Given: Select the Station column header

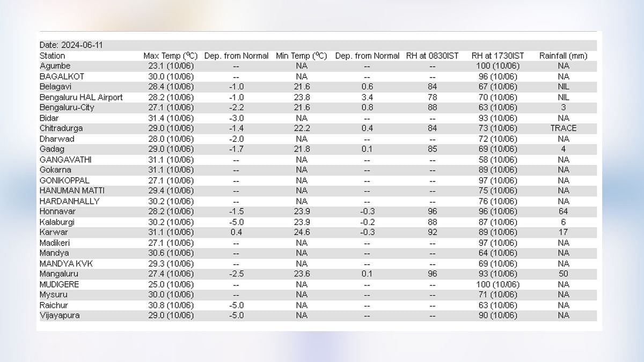Looking at the screenshot, I should (x=52, y=56).
